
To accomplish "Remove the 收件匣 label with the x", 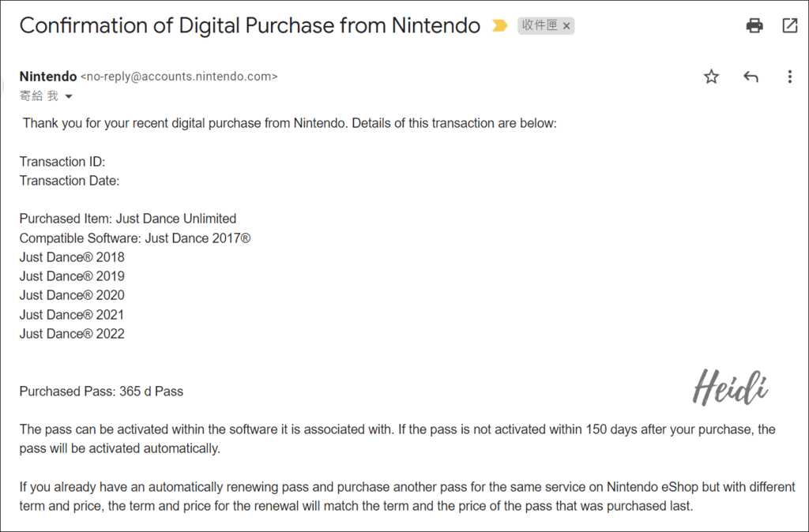I will [x=566, y=26].
